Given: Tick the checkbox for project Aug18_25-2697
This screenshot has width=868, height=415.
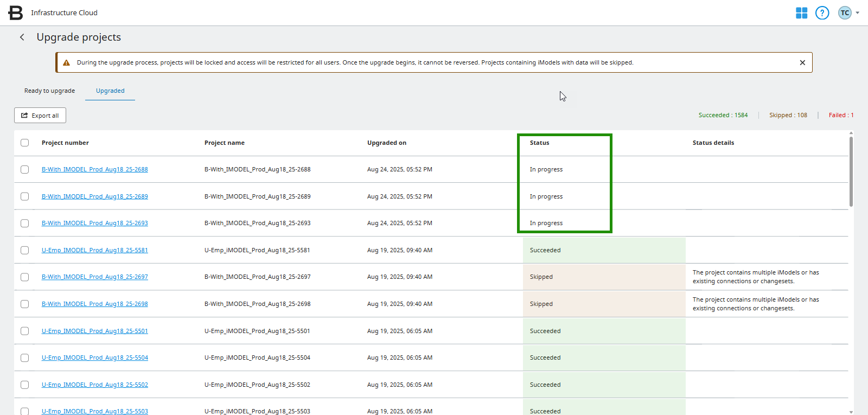Looking at the screenshot, I should pos(25,277).
